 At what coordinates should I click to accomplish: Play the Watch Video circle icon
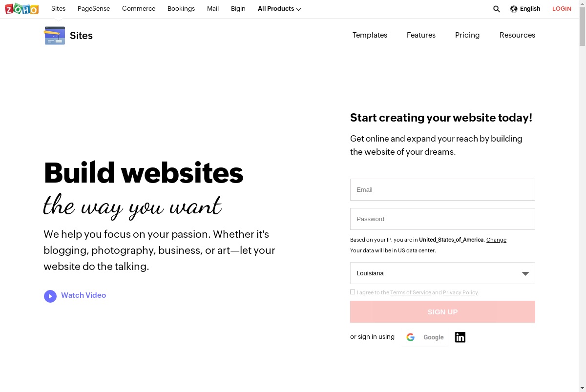[x=50, y=296]
